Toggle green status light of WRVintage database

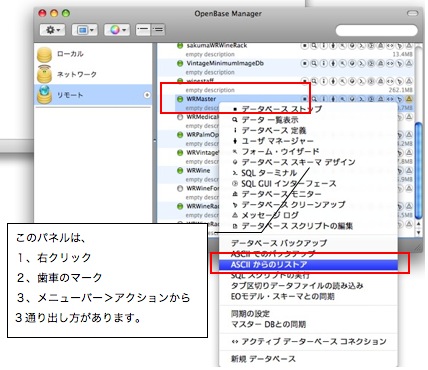pos(180,153)
